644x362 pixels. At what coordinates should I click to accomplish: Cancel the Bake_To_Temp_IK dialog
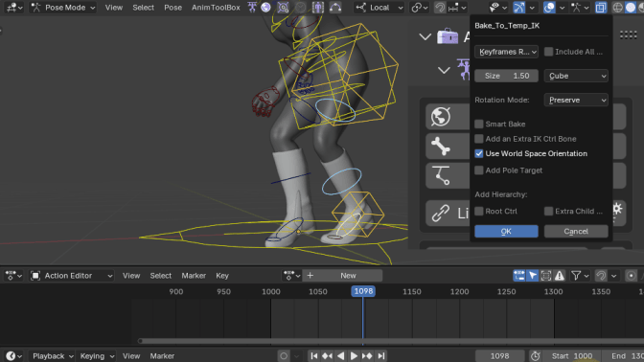tap(576, 232)
